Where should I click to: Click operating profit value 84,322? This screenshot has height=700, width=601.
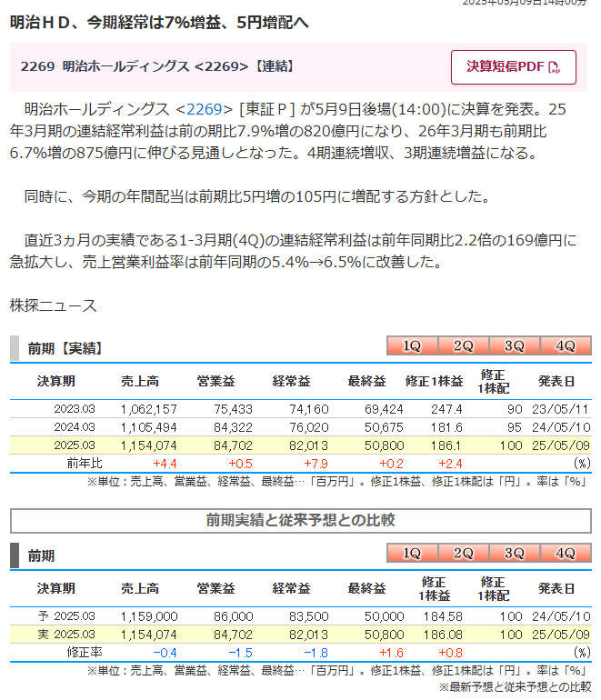click(233, 427)
